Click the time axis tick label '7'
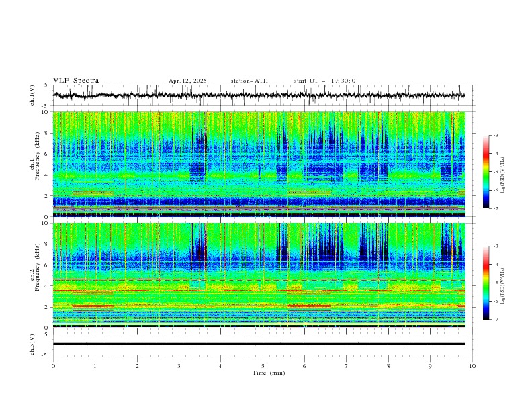 [x=347, y=366]
